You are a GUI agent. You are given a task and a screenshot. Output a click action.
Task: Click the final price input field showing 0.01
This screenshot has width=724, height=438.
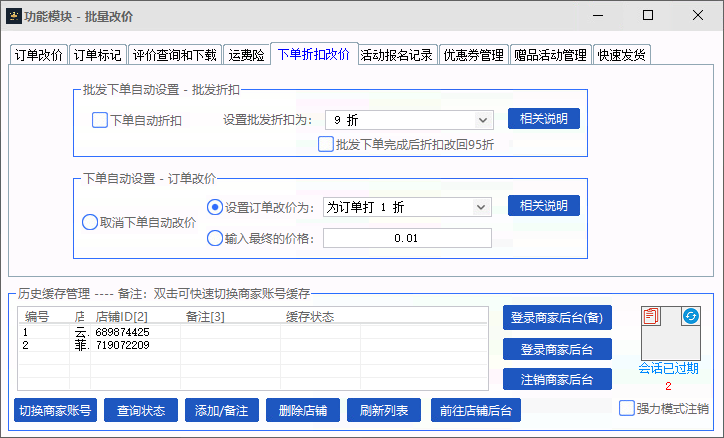[x=407, y=238]
